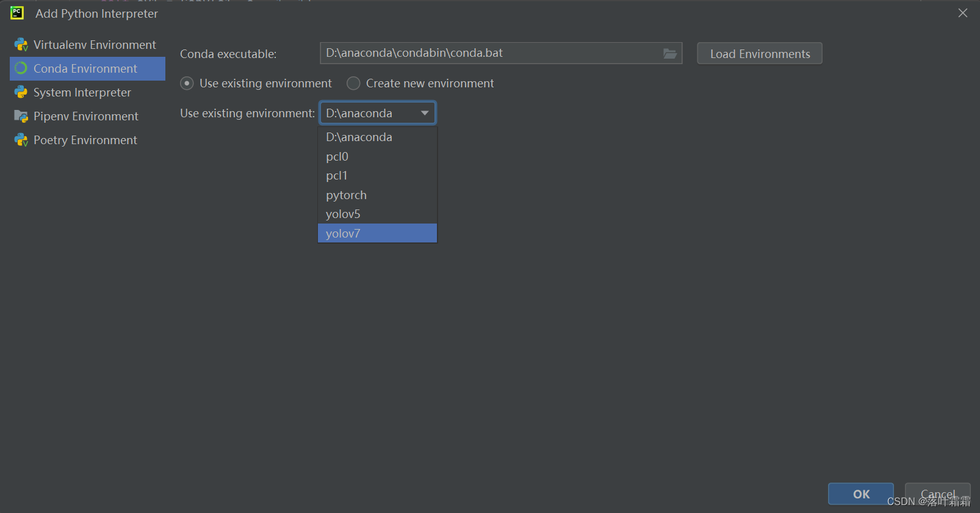Collapse the existing environment dropdown arrow

425,113
